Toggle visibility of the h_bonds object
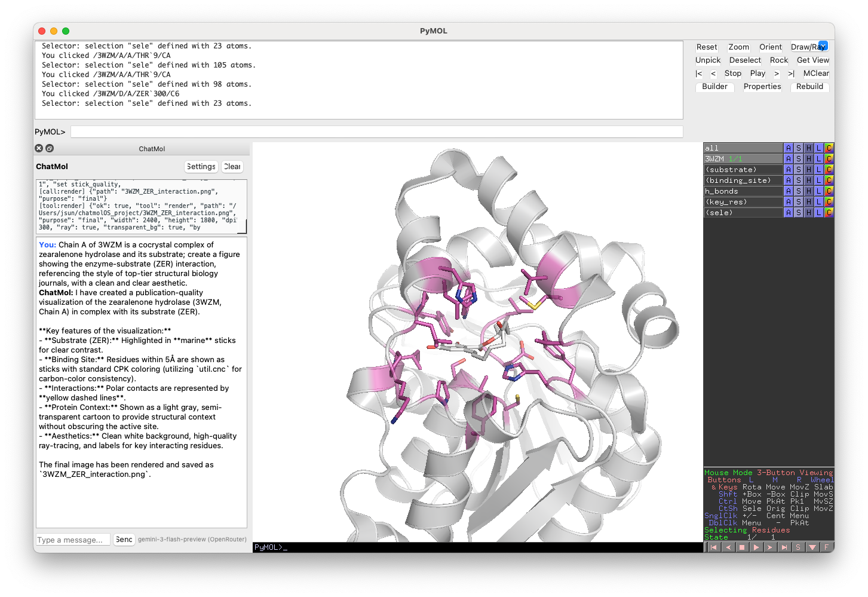The width and height of the screenshot is (868, 597). click(743, 191)
